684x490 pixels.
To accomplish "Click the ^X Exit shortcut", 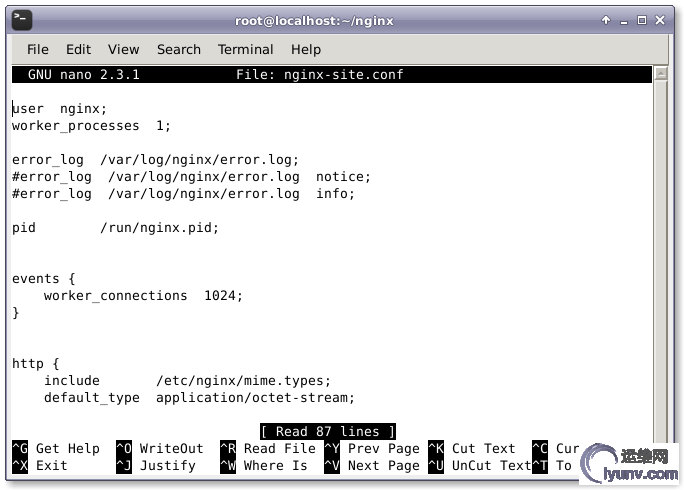I will 40,466.
